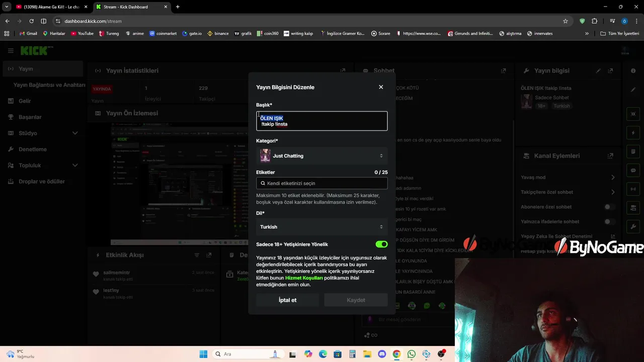Image resolution: width=644 pixels, height=362 pixels.
Task: Click the Etkinlik Akışı filter icon
Action: (x=197, y=255)
